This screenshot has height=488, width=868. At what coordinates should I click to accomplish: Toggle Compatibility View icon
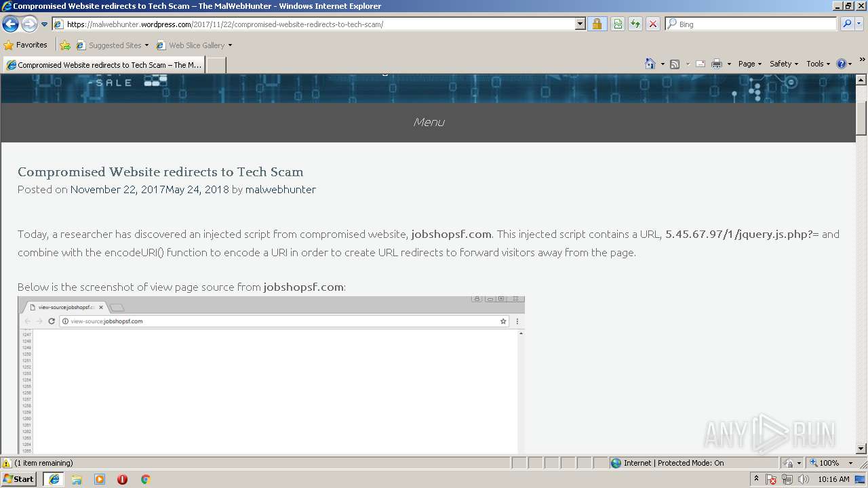pos(618,24)
